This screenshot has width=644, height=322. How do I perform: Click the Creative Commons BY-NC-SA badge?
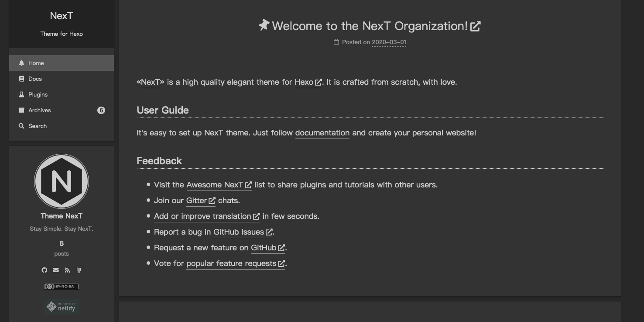coord(62,286)
